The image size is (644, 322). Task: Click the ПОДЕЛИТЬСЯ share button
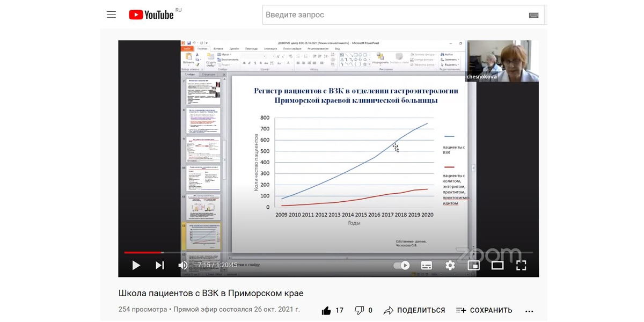(x=414, y=310)
